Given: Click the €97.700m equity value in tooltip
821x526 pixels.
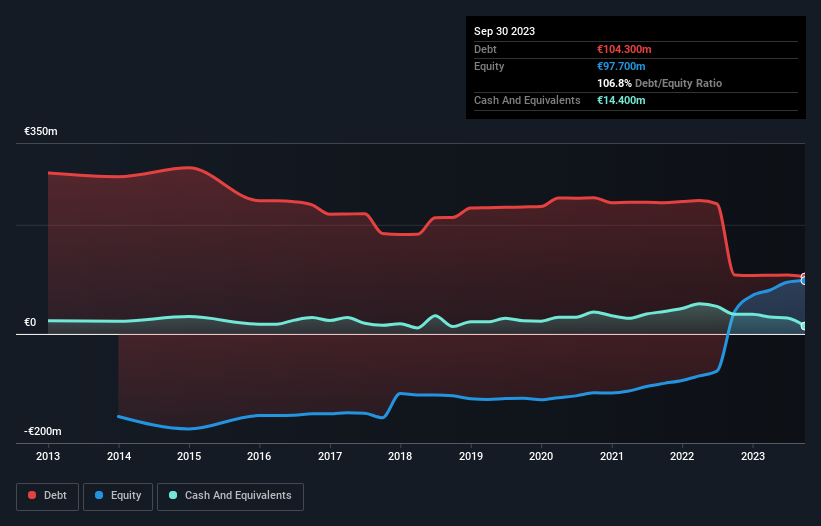Looking at the screenshot, I should [x=621, y=66].
